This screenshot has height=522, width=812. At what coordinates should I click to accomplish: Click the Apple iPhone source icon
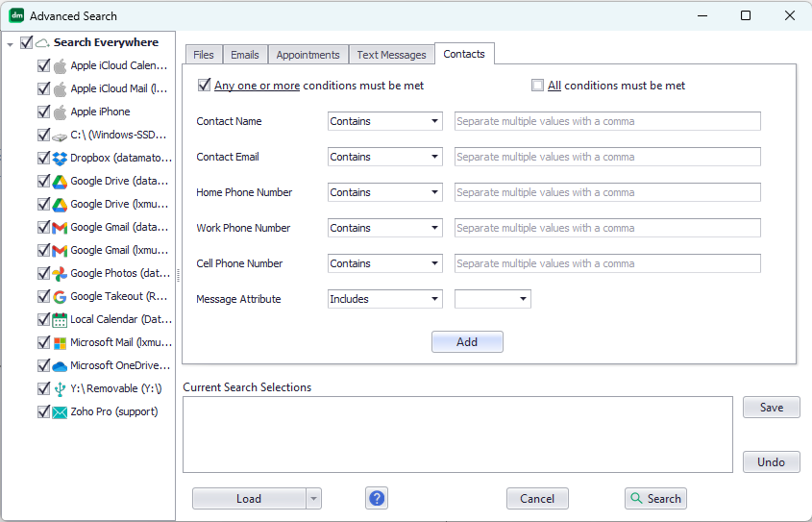point(61,112)
